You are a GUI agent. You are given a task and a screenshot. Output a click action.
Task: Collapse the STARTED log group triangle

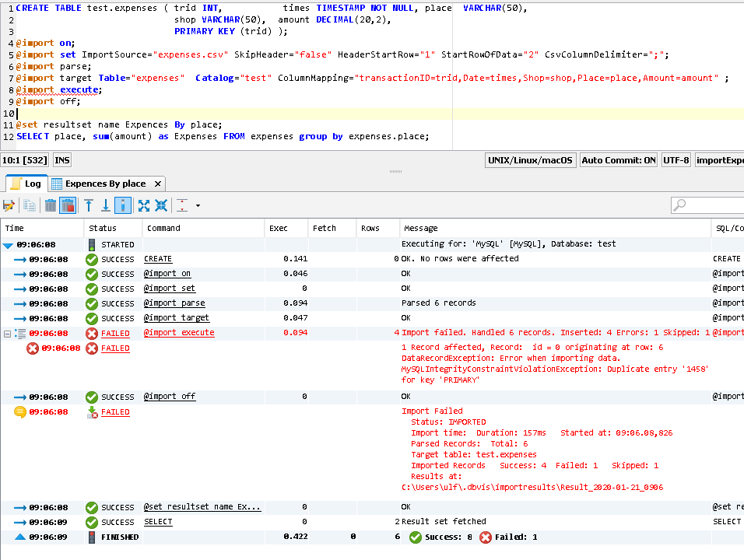click(8, 245)
